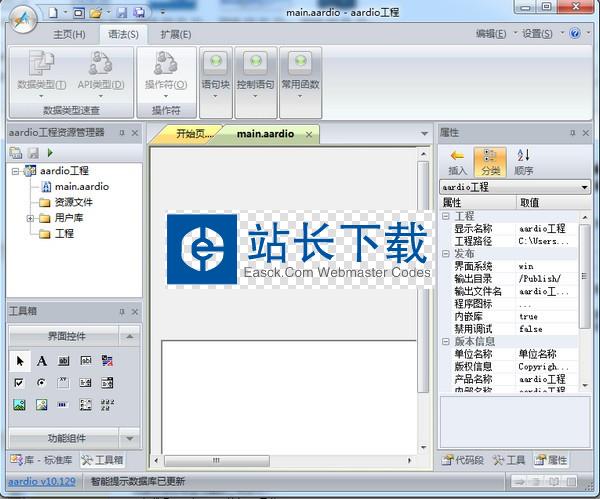This screenshot has height=499, width=600.
Task: Collapse the 界面控件 toolbox section
Action: [130, 336]
